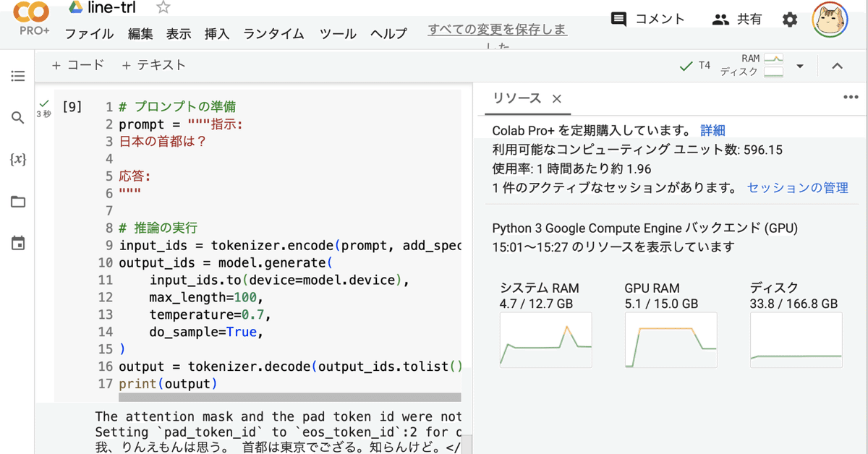868x454 pixels.
Task: Open the search sidebar icon
Action: [x=18, y=117]
